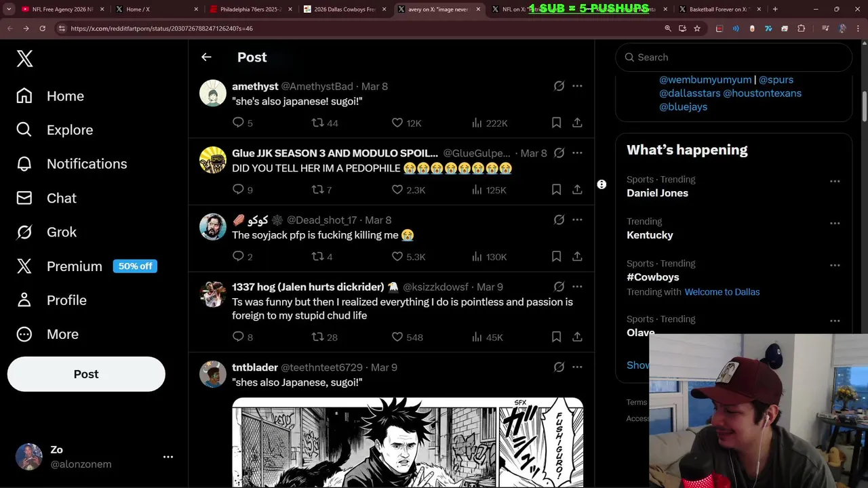Screen dimensions: 868x488
Task: Click the Post compose button
Action: click(86, 374)
